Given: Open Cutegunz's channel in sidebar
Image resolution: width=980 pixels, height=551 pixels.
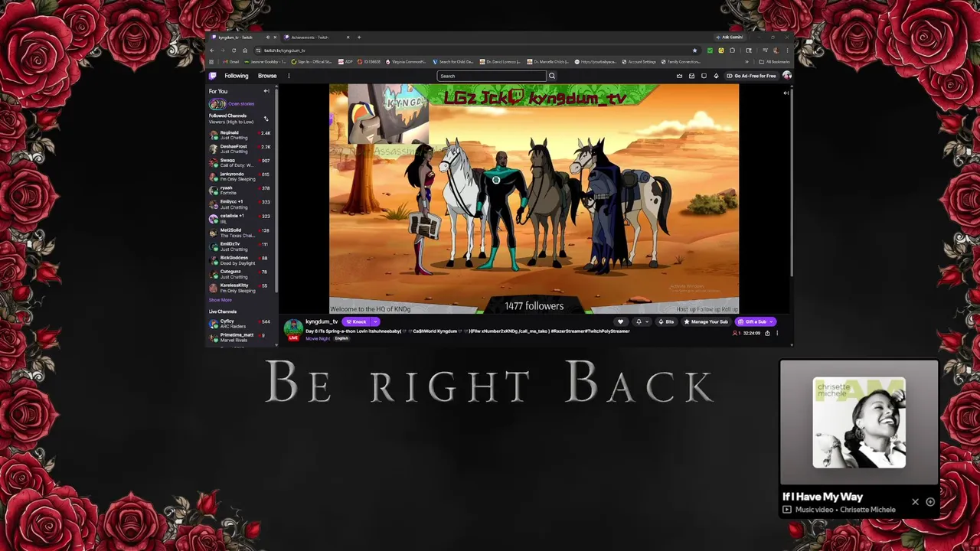Looking at the screenshot, I should click(x=240, y=274).
